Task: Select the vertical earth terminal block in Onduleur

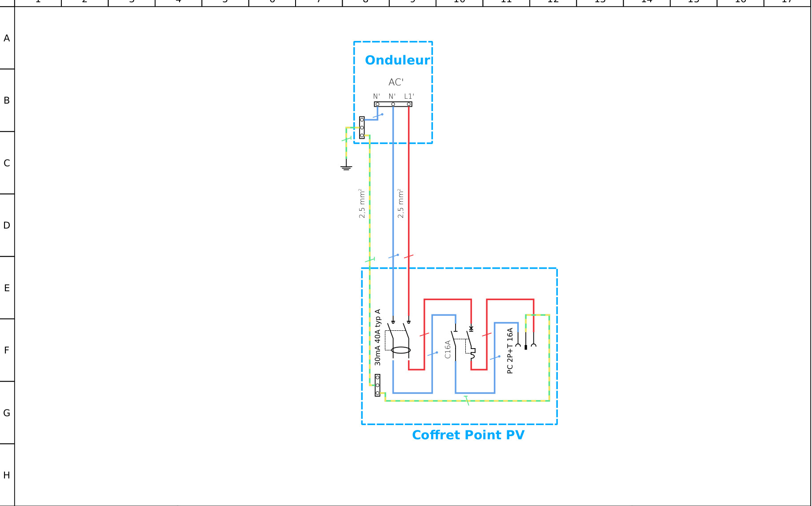Action: [x=362, y=128]
